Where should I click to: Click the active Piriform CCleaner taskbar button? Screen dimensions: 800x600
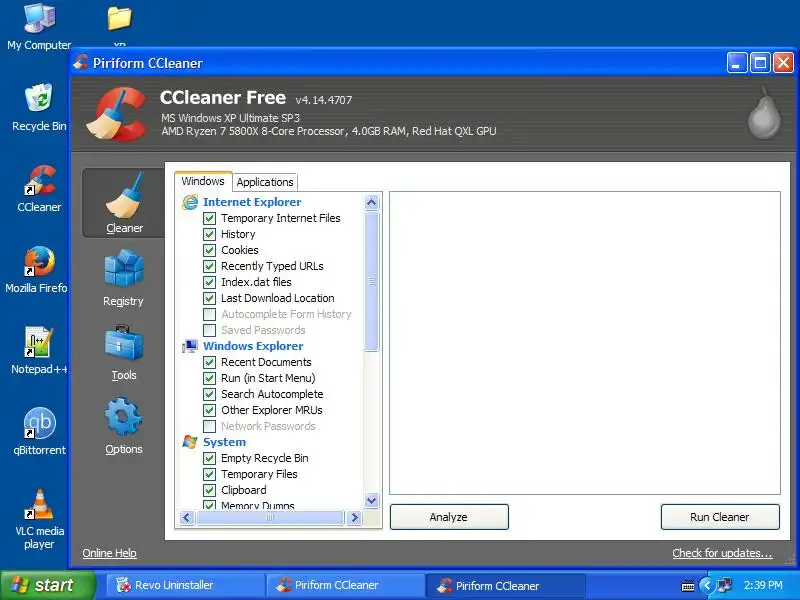[x=506, y=585]
